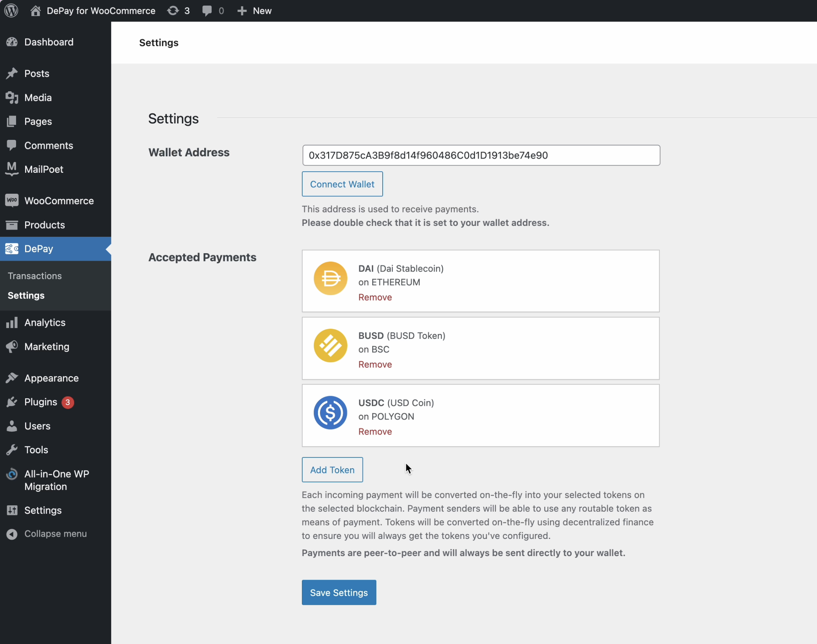Click the USDC coin icon
This screenshot has width=817, height=644.
pos(330,413)
